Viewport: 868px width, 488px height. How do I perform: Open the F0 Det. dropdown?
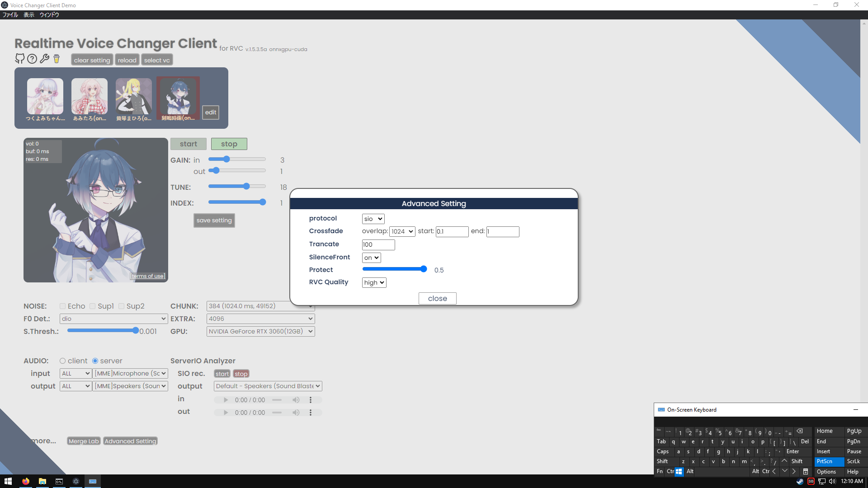[113, 319]
